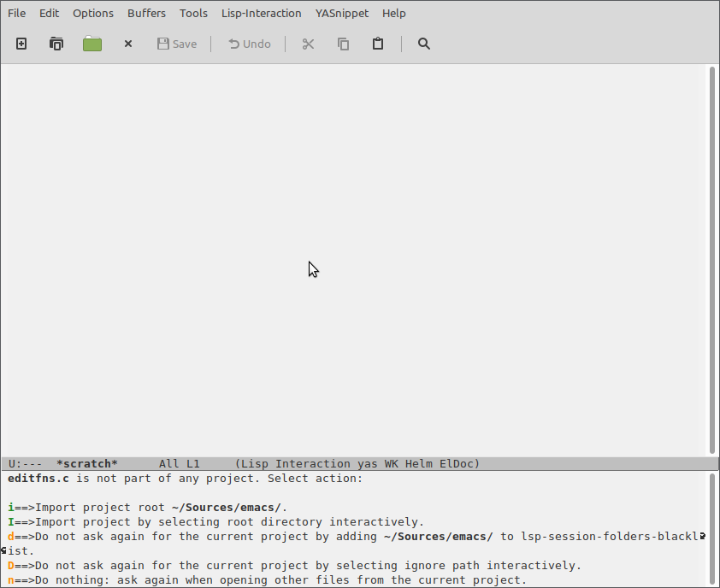The height and width of the screenshot is (588, 720).
Task: Click the Undo toolbar button
Action: [250, 44]
